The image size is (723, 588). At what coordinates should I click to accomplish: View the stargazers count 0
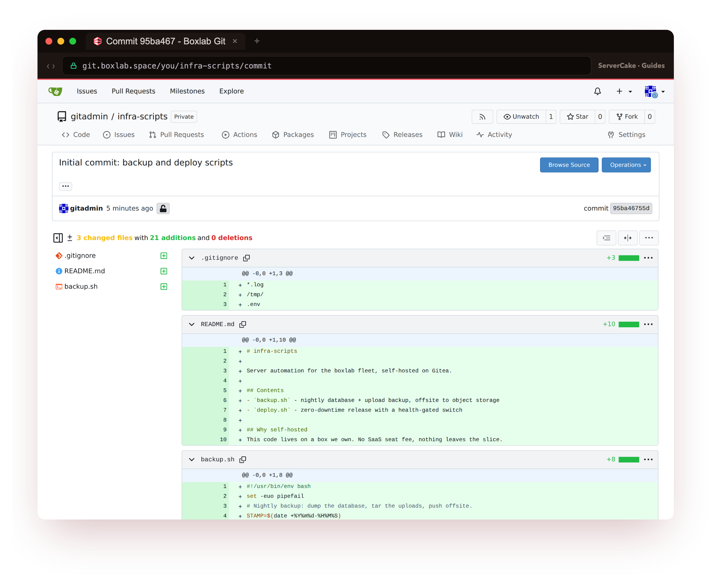click(x=600, y=117)
